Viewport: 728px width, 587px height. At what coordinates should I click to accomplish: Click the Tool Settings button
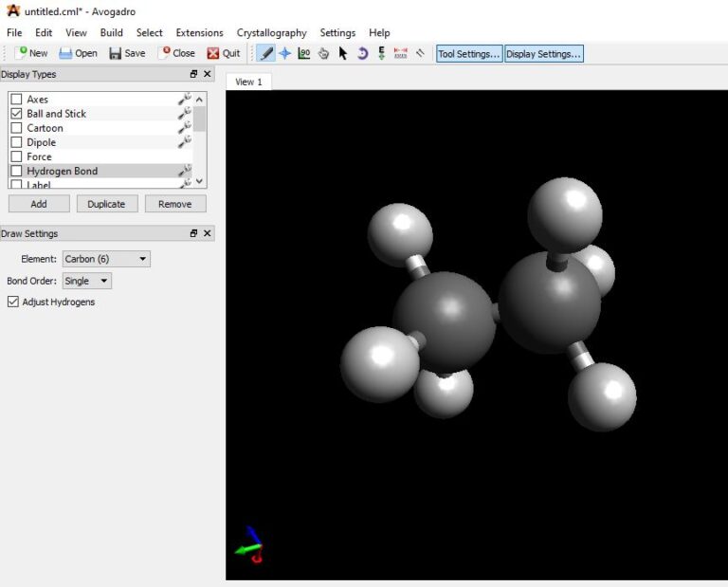pyautogui.click(x=468, y=54)
